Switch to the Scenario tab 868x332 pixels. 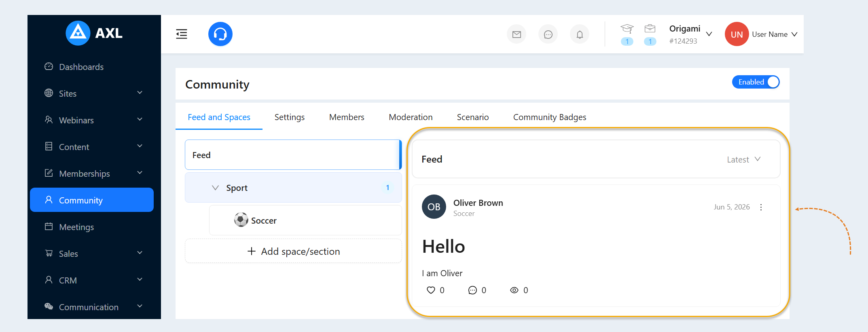(473, 117)
